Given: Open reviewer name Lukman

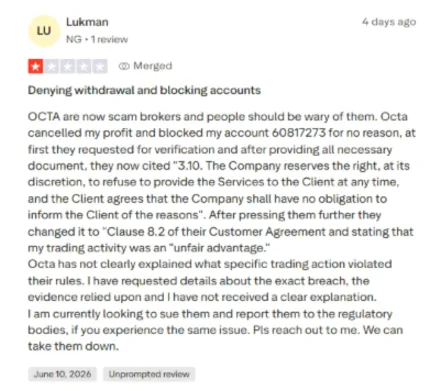Looking at the screenshot, I should tap(87, 22).
